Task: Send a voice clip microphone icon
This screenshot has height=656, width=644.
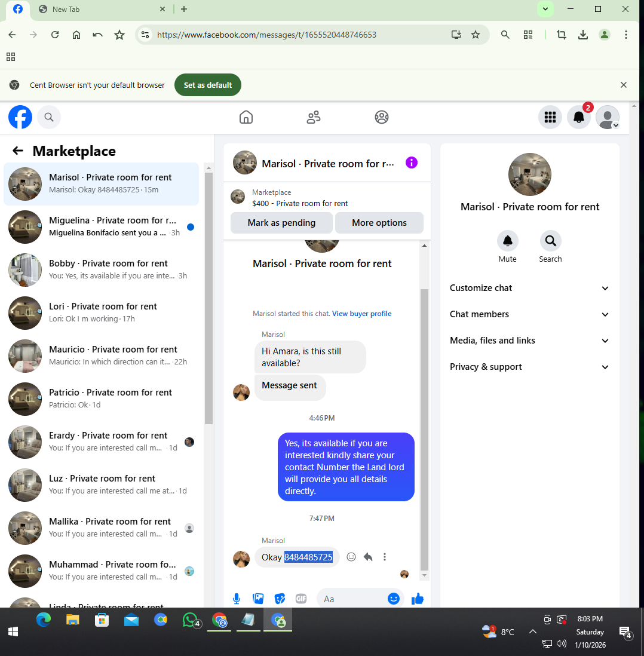Action: (x=237, y=599)
